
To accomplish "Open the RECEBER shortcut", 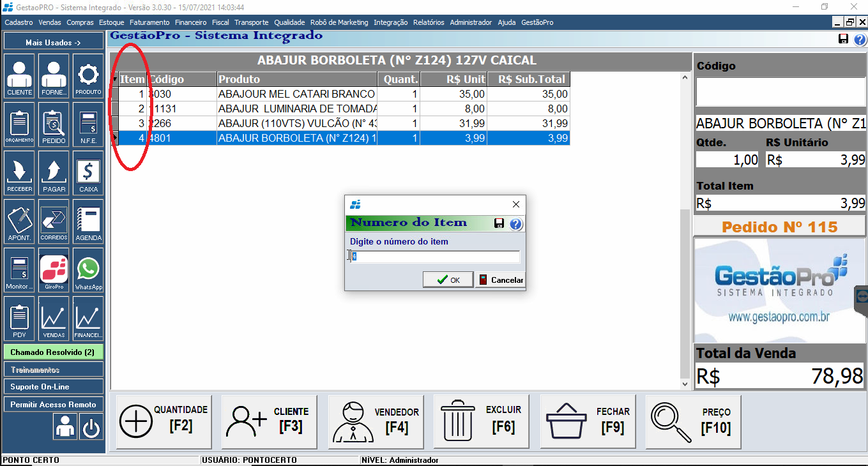I will pyautogui.click(x=20, y=172).
